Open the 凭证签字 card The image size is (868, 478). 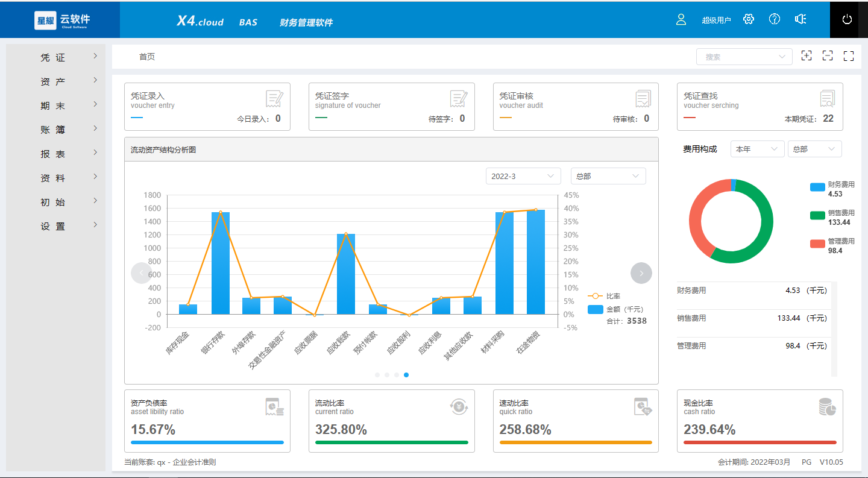tap(392, 107)
